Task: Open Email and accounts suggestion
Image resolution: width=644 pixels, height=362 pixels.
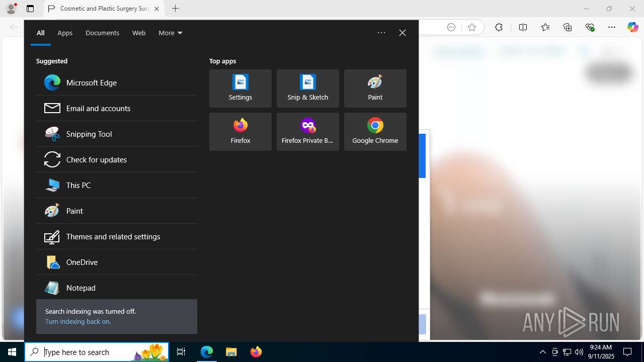Action: pyautogui.click(x=117, y=108)
